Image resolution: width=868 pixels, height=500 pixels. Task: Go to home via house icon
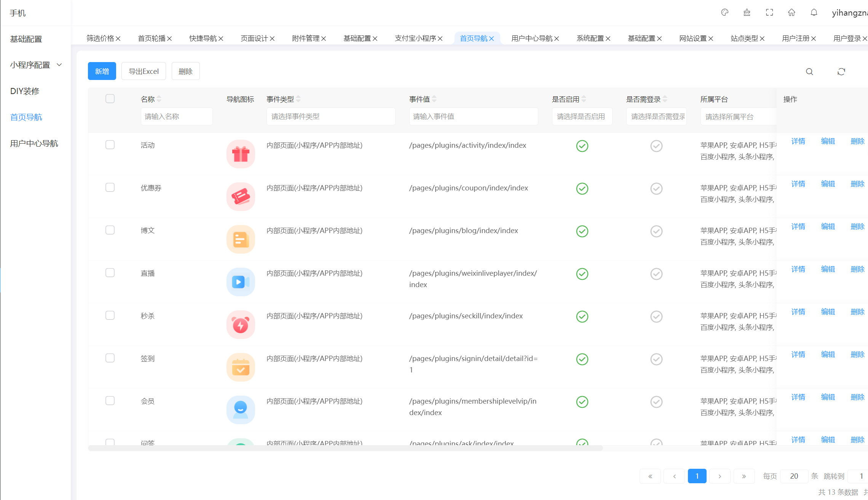(791, 13)
